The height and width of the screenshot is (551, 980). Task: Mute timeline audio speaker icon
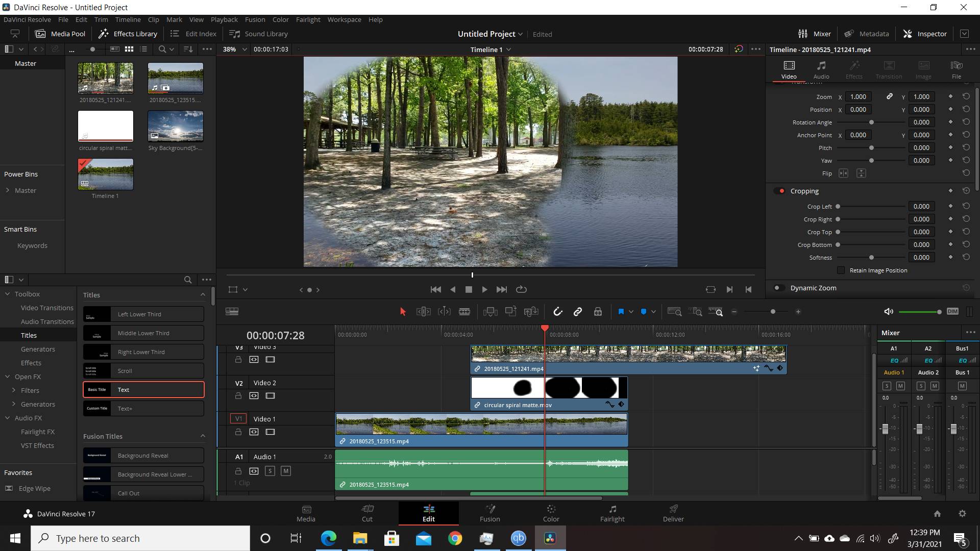pos(889,312)
